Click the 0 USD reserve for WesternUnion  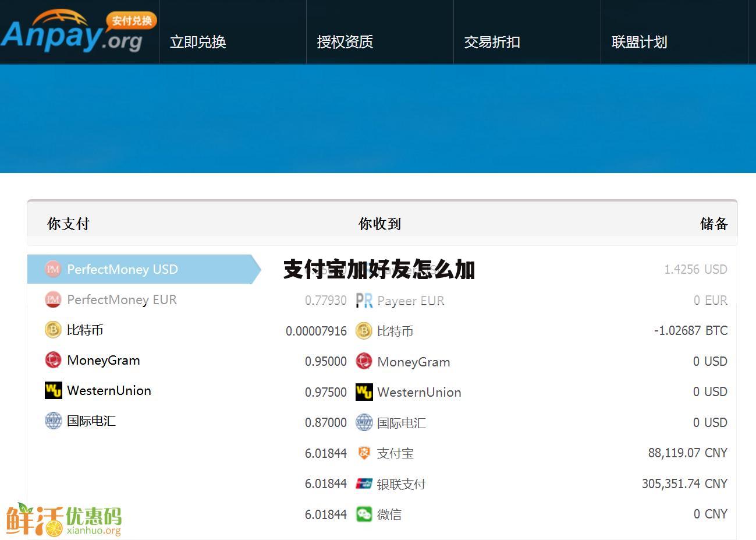coord(710,391)
